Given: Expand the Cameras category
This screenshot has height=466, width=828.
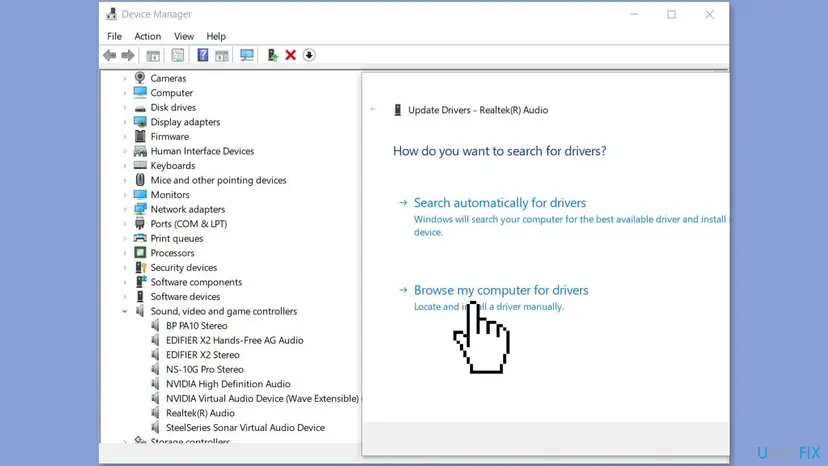Looking at the screenshot, I should tap(125, 78).
